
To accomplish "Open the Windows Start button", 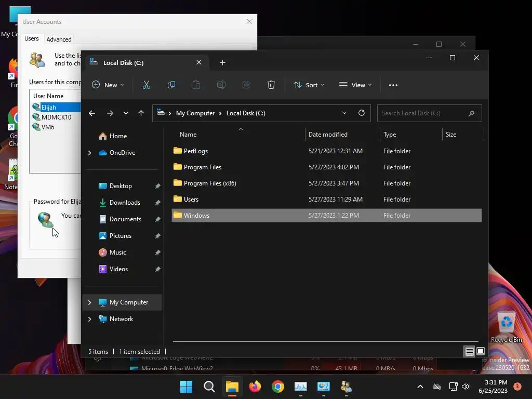I will (x=187, y=387).
